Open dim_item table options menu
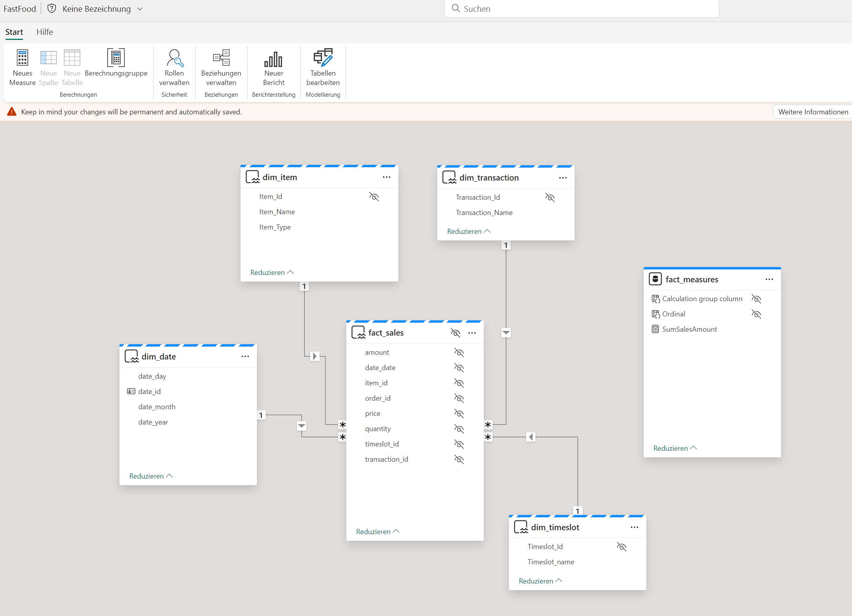This screenshot has height=616, width=852. point(387,177)
